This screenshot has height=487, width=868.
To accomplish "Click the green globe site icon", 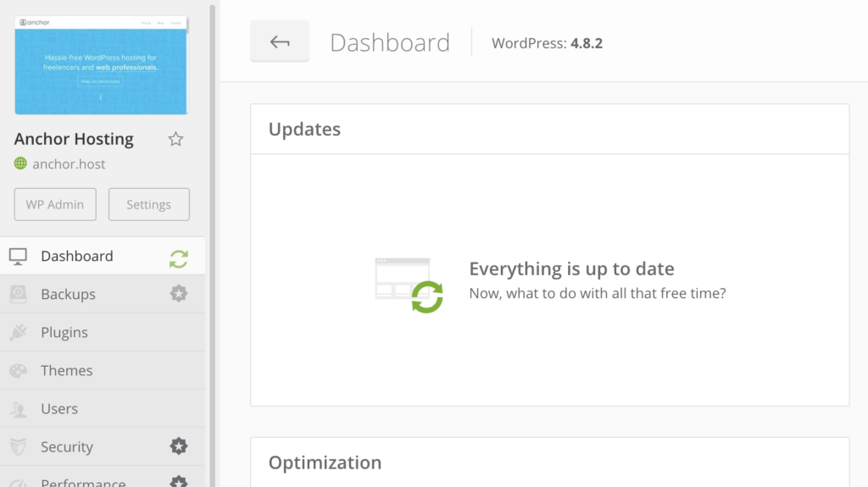I will click(20, 163).
